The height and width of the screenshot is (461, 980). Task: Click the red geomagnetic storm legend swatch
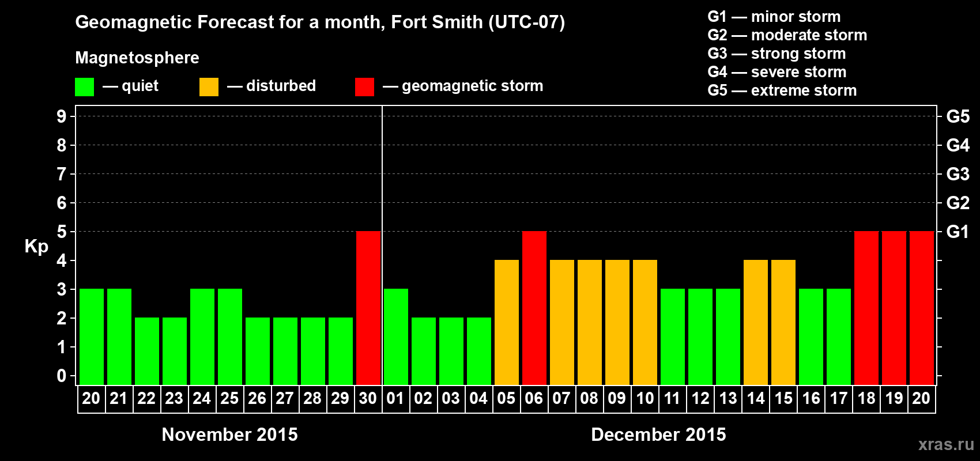click(365, 87)
